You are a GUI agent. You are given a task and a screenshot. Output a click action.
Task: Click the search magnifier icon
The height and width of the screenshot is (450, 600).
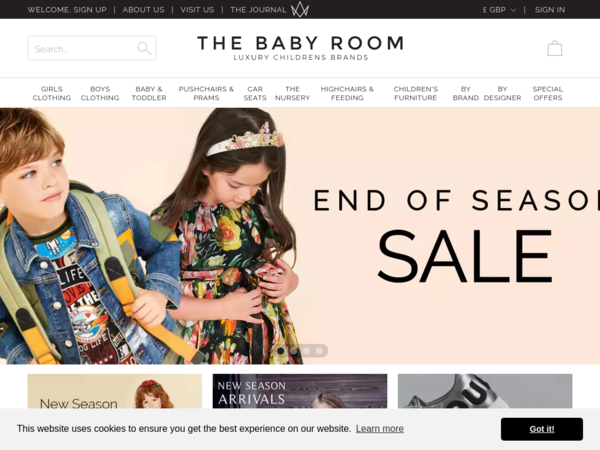144,48
